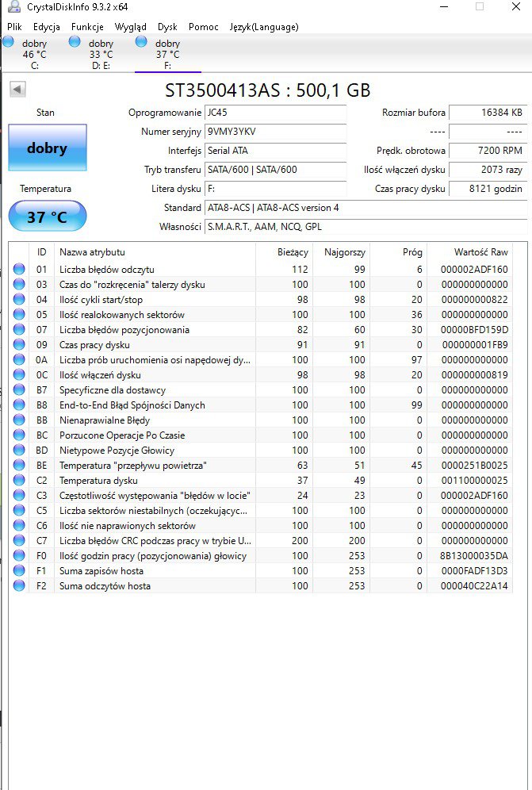The image size is (532, 790).
Task: Click status circle icon for drive D: E:
Action: point(75,41)
